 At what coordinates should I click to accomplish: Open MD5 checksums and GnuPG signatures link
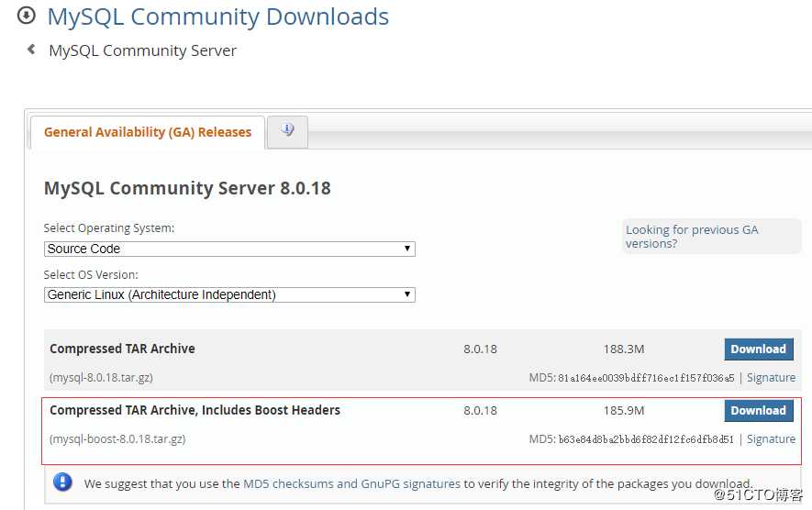click(351, 484)
